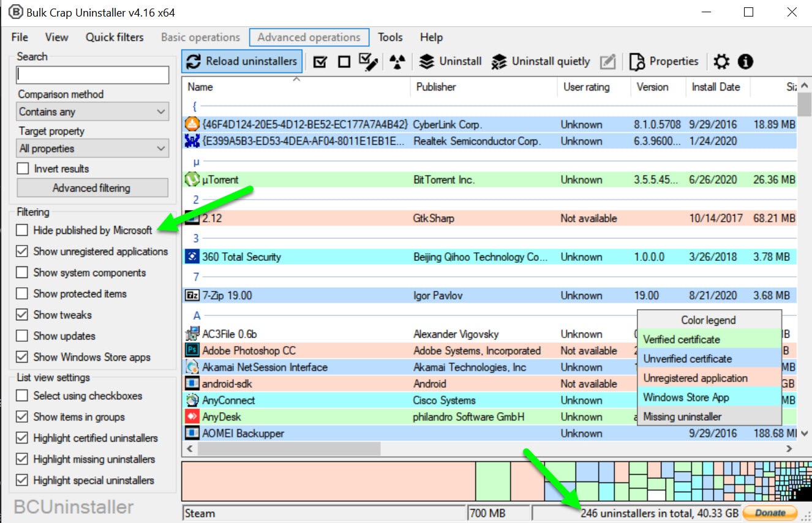812x523 pixels.
Task: Uncheck Highlight missing uninstallers
Action: click(22, 459)
